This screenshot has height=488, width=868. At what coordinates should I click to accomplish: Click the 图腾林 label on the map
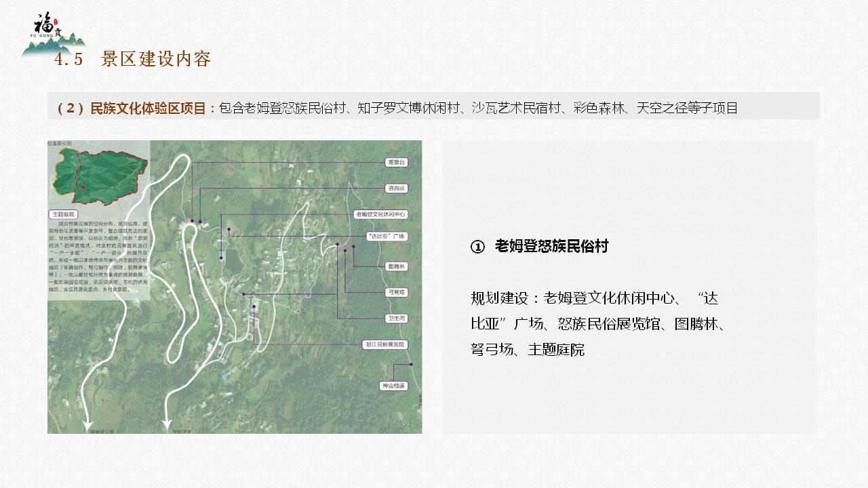coord(396,266)
